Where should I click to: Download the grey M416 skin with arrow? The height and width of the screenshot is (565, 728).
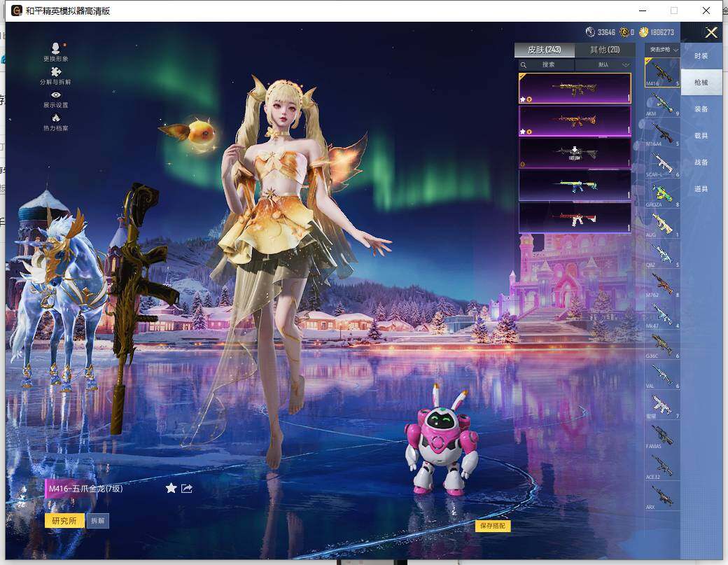click(575, 153)
